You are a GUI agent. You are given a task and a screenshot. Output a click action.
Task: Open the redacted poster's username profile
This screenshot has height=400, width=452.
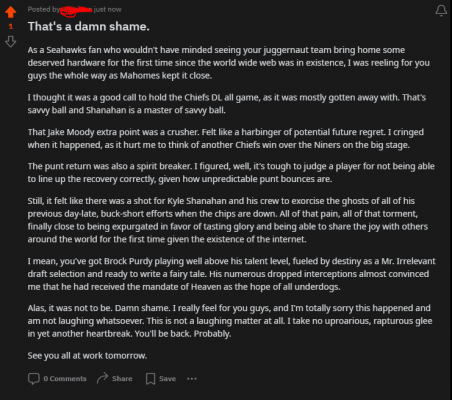coord(76,10)
